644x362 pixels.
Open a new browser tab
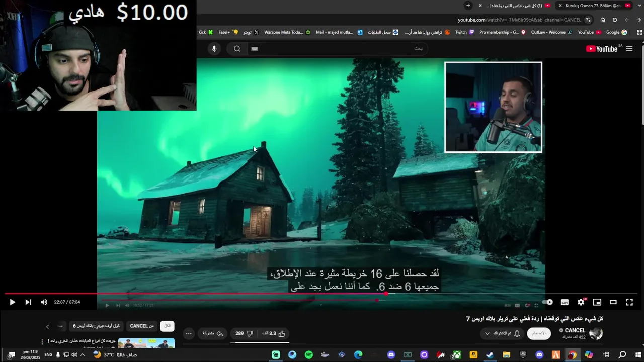(468, 6)
